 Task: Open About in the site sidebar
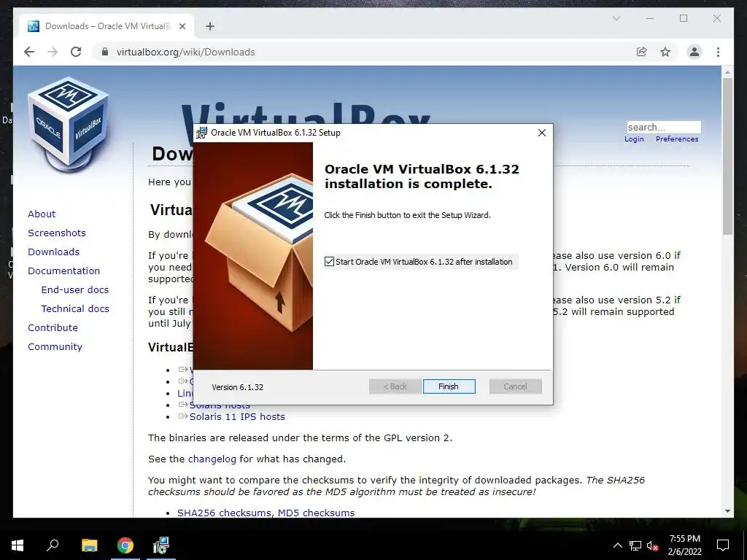coord(42,214)
